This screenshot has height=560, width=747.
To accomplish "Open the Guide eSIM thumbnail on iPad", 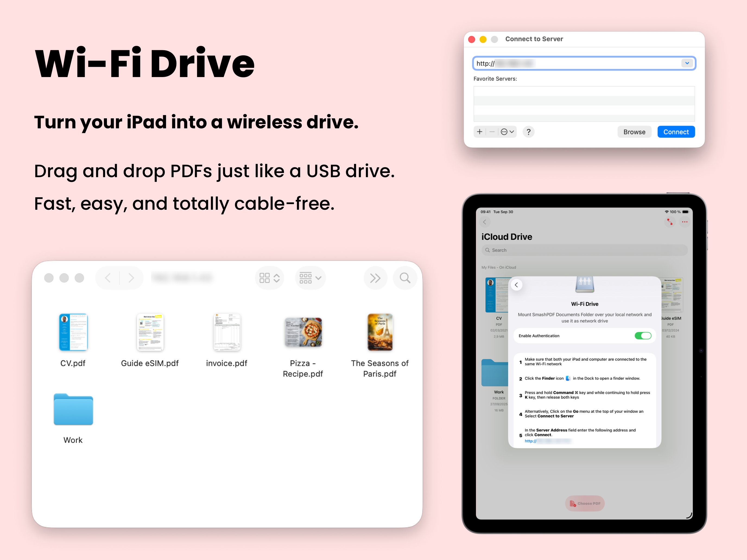I will (x=672, y=295).
